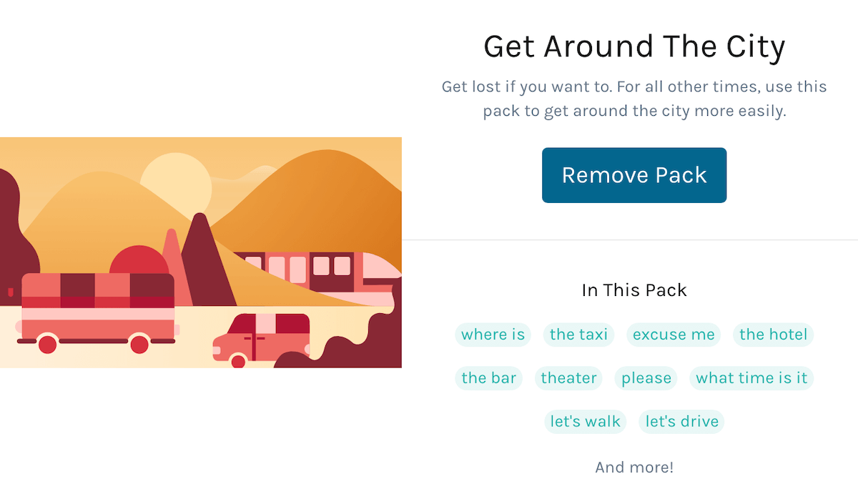
Task: Select the 'the hotel' phrase chip
Action: point(773,335)
